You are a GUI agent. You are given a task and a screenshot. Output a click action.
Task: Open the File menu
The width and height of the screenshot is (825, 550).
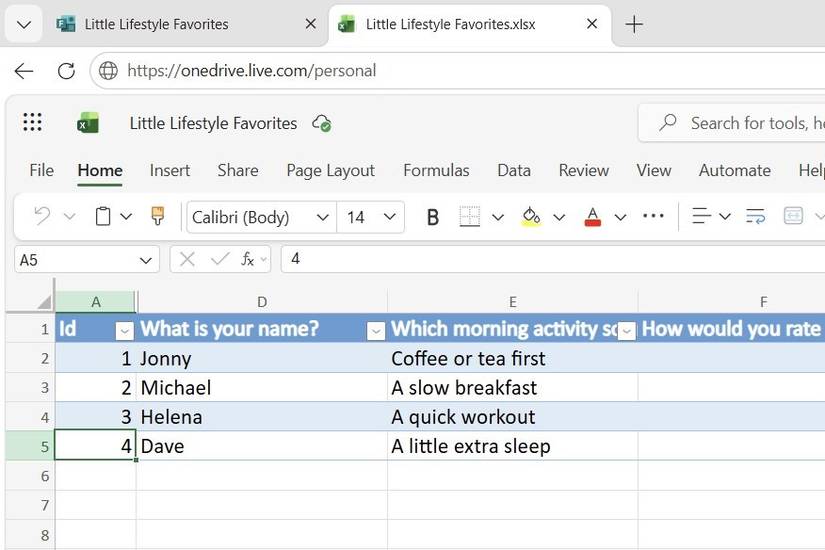tap(42, 171)
